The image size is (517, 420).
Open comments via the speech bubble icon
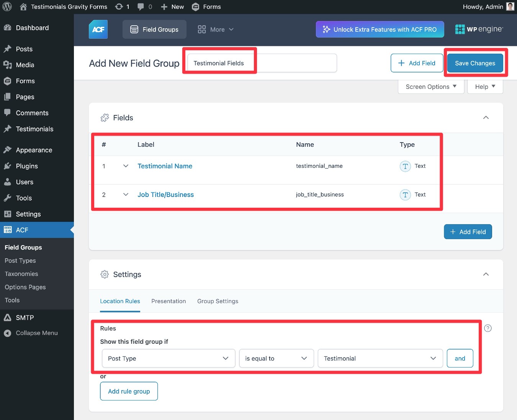coord(140,7)
